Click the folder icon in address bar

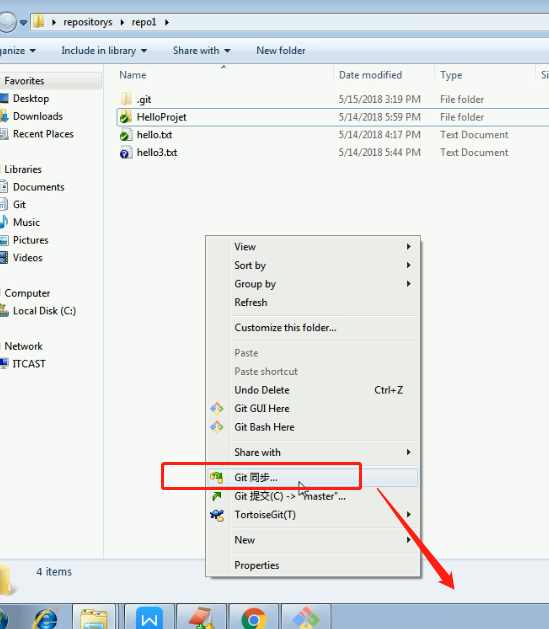point(39,22)
